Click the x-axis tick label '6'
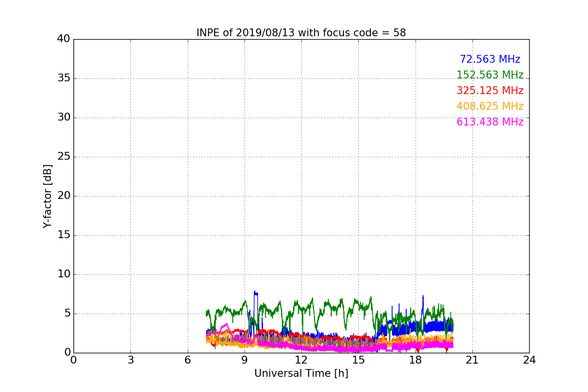The height and width of the screenshot is (392, 588). pos(188,360)
